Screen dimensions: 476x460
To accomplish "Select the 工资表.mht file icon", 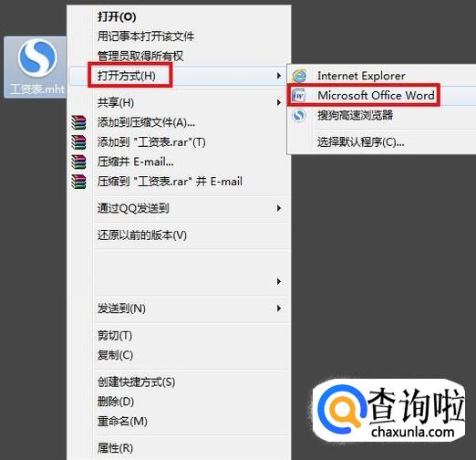I will (x=36, y=67).
